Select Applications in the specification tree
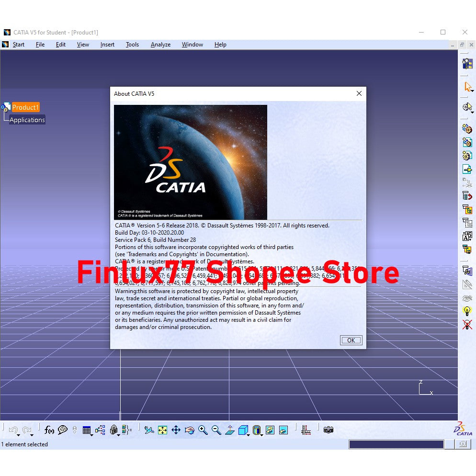 tap(26, 120)
